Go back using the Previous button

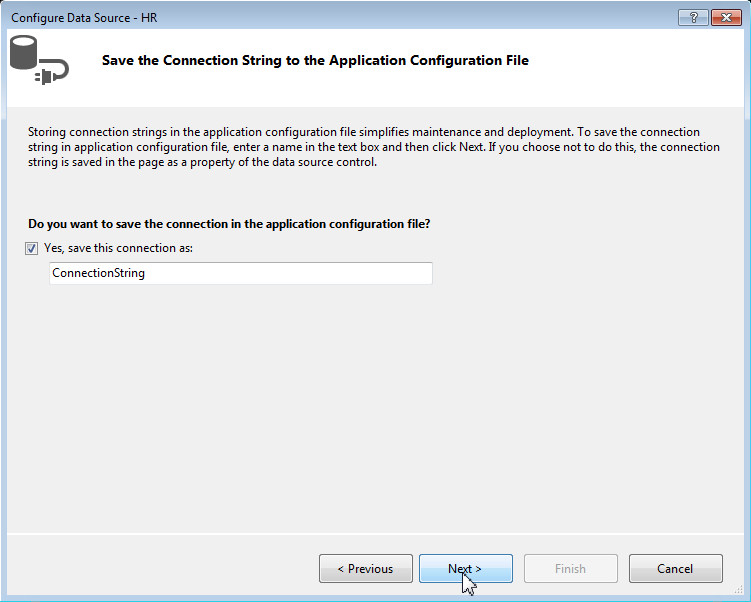365,569
